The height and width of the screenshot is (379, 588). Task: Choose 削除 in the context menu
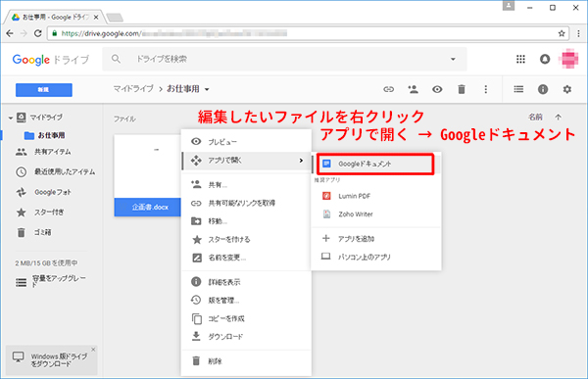pyautogui.click(x=246, y=361)
